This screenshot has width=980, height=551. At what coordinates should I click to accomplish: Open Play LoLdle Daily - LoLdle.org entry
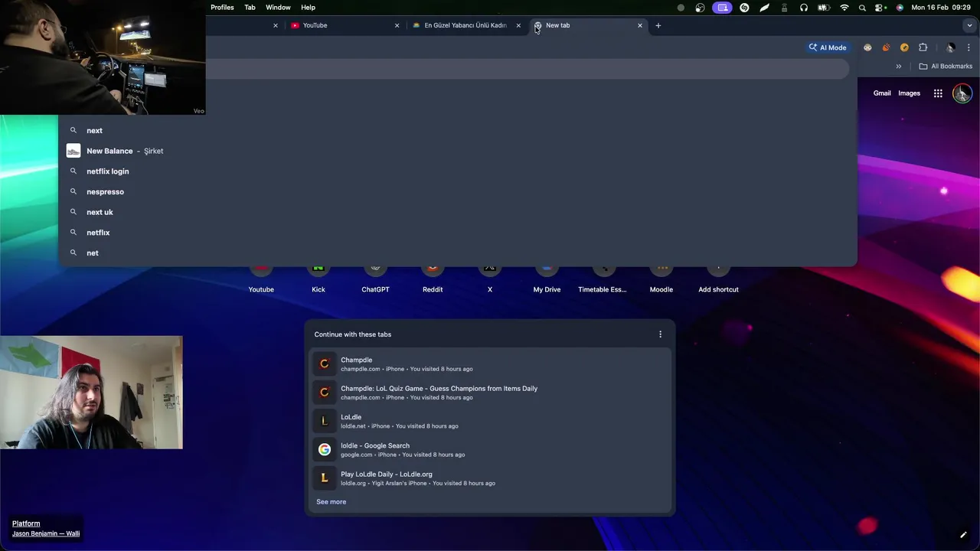click(490, 478)
